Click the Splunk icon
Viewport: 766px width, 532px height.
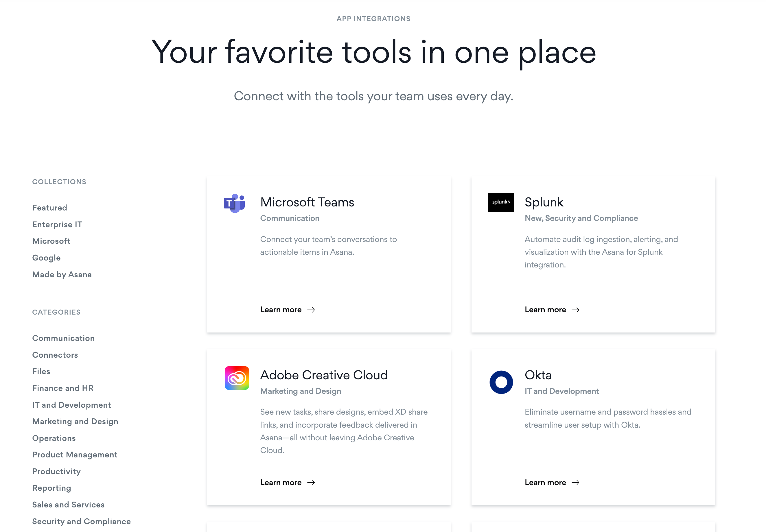[500, 202]
